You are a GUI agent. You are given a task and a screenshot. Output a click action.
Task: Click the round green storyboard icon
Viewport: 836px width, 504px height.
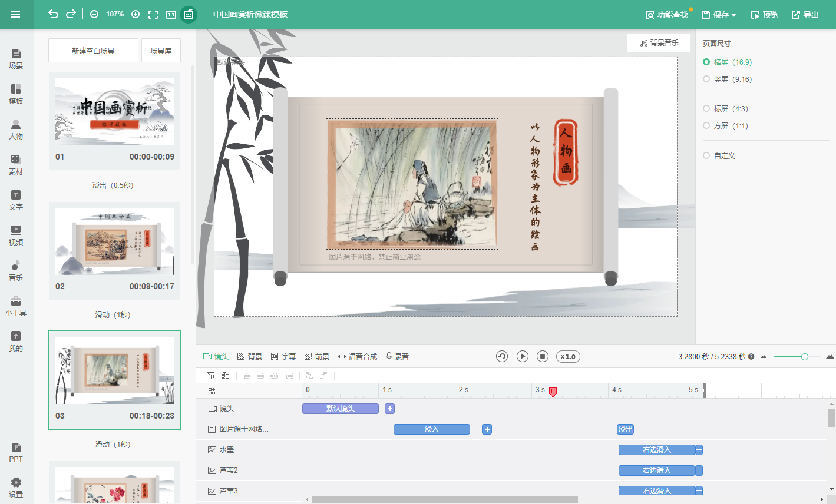(x=189, y=14)
